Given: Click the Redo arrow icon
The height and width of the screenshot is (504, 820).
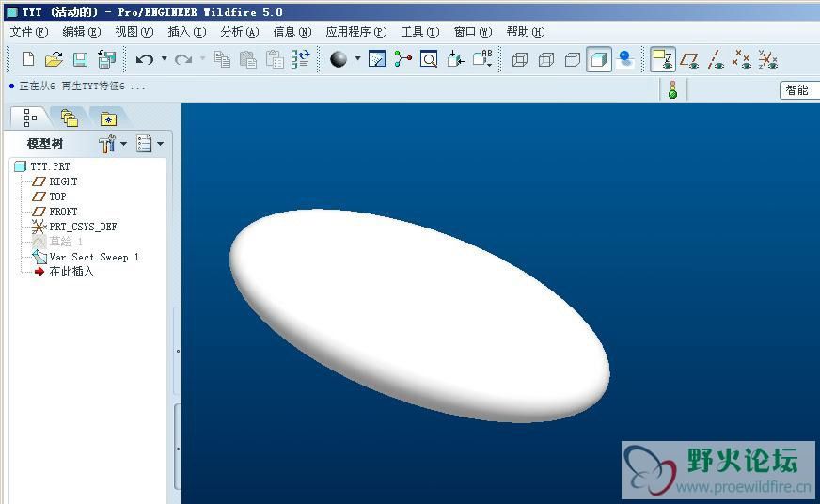Looking at the screenshot, I should click(183, 59).
